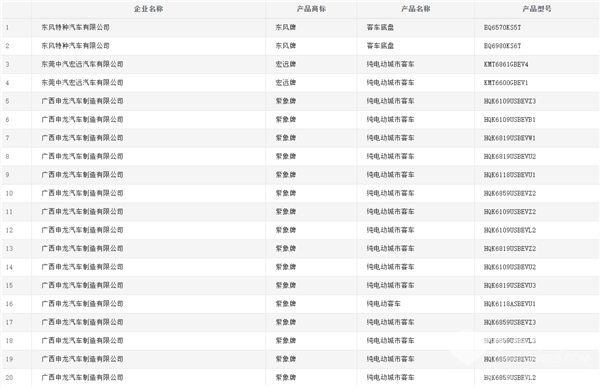Image resolution: width=600 pixels, height=387 pixels.
Task: Select model cell HQK6118USBEVU1
Action: (x=510, y=175)
